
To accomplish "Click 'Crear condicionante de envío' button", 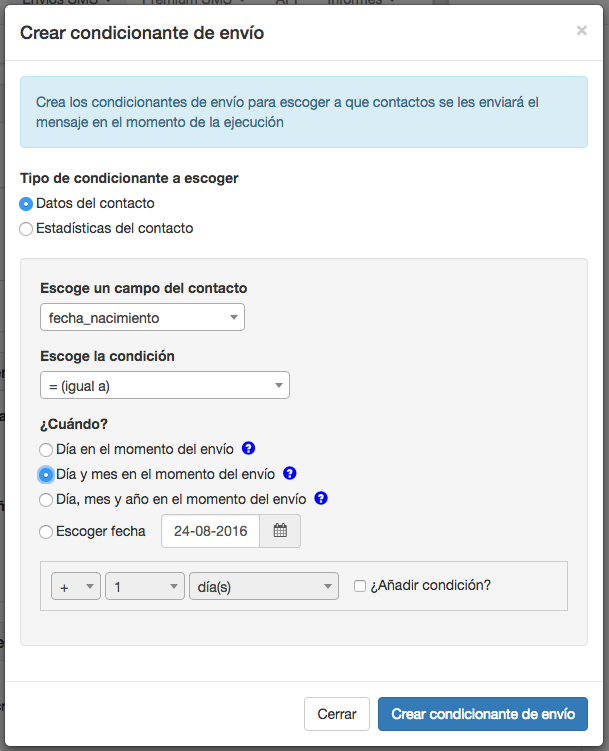I will click(x=483, y=714).
